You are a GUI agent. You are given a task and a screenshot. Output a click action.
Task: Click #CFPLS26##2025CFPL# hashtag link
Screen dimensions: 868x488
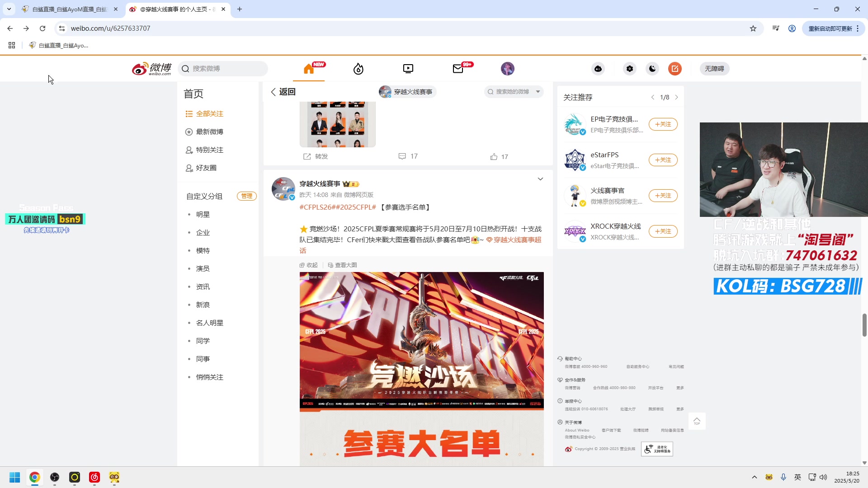338,207
